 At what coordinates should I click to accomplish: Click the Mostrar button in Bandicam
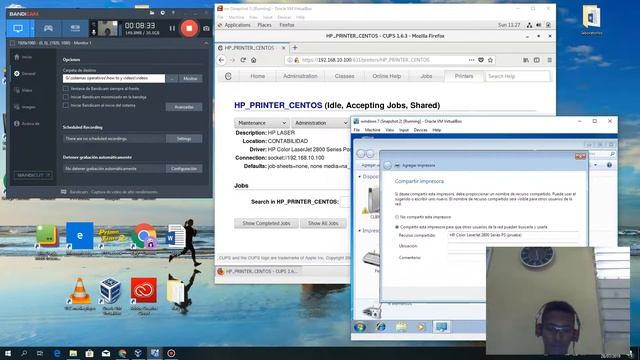pyautogui.click(x=190, y=78)
